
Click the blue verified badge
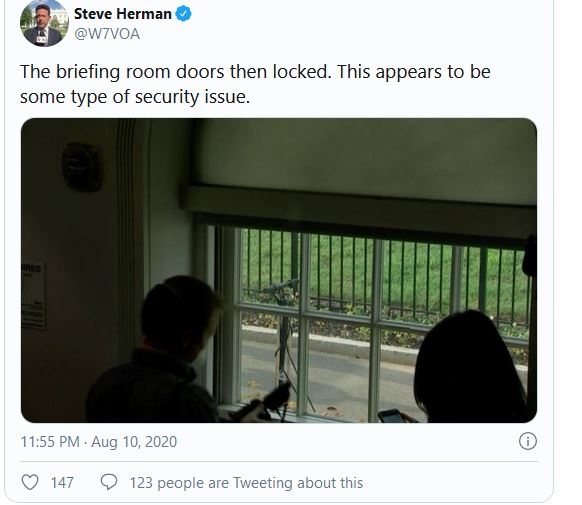click(183, 14)
